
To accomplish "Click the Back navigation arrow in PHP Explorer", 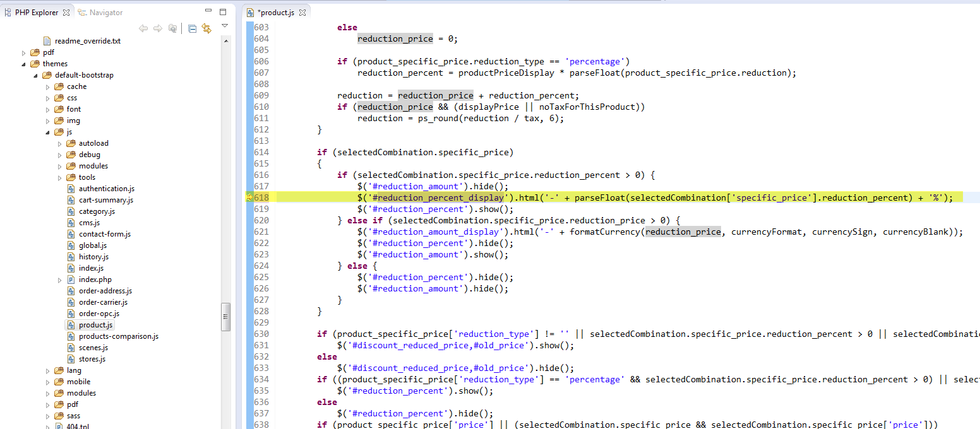I will click(143, 28).
